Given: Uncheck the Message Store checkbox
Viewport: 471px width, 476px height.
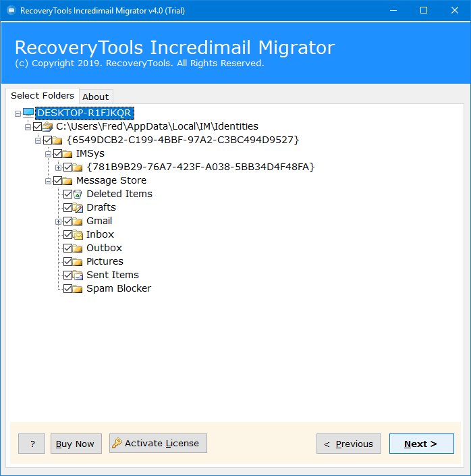Looking at the screenshot, I should point(57,181).
